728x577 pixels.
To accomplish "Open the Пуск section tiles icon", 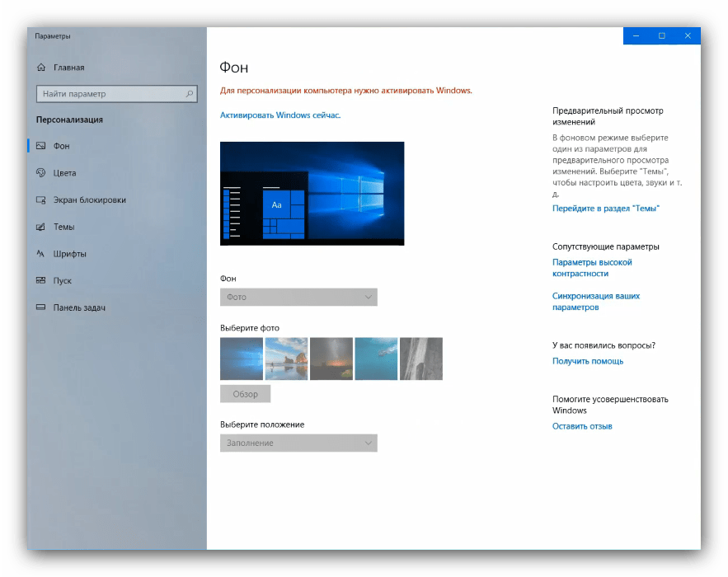I will click(x=40, y=280).
